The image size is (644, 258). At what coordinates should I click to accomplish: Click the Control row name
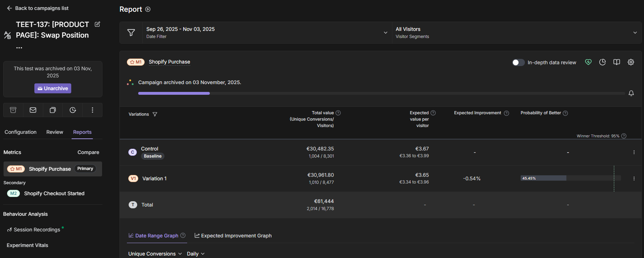(x=150, y=149)
